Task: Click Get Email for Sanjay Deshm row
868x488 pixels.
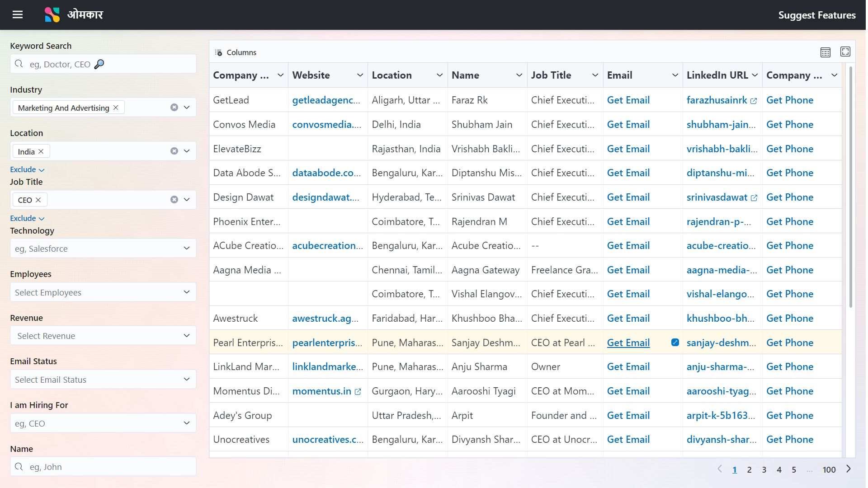Action: 628,343
